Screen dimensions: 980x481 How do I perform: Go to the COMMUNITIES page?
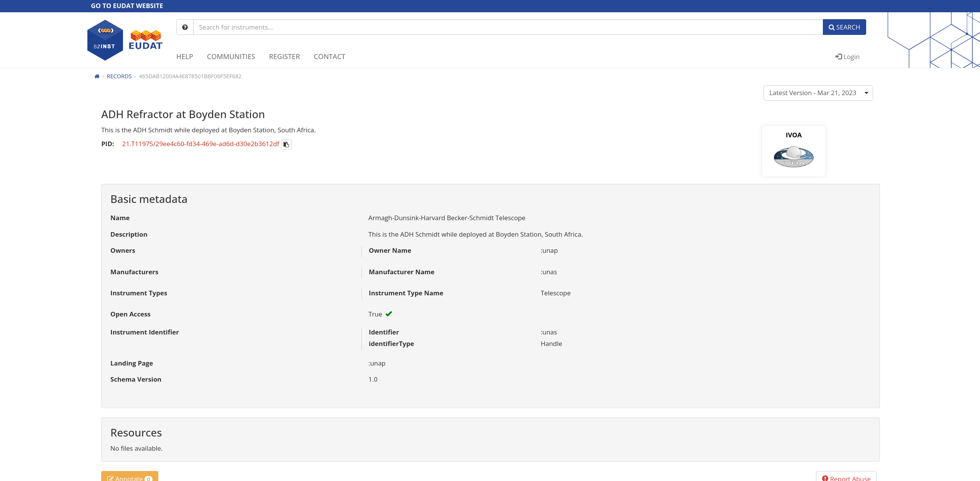[231, 57]
